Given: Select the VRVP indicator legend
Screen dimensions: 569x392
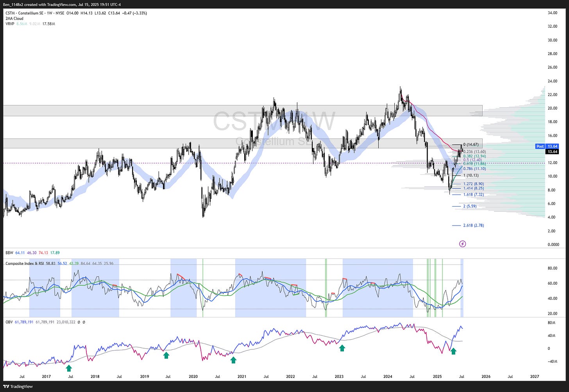Looking at the screenshot, I should pos(30,24).
